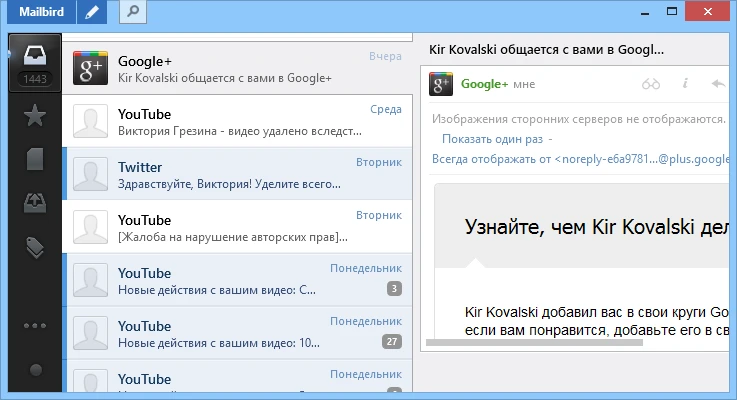Open the tags/labels sidebar icon
The width and height of the screenshot is (737, 400).
tap(34, 247)
